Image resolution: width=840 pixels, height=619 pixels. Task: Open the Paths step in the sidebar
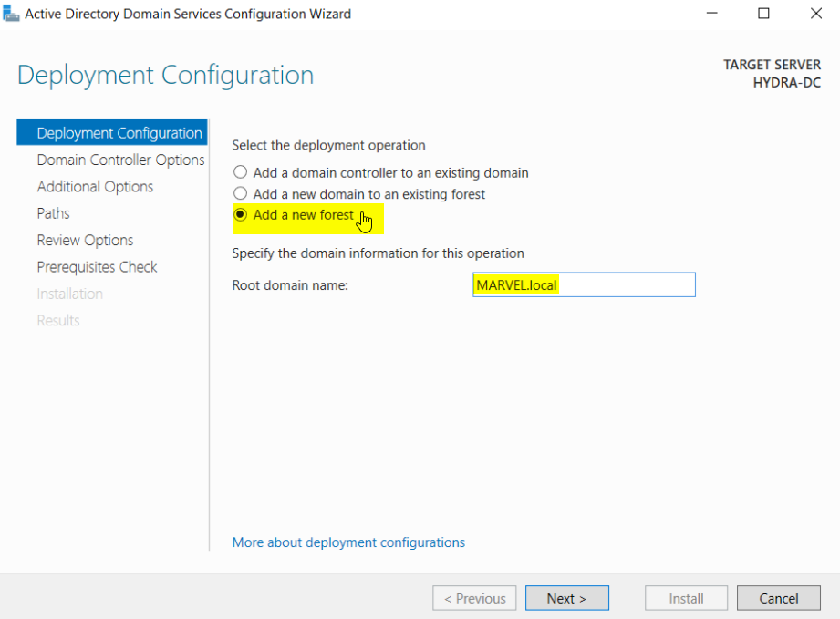[x=53, y=213]
